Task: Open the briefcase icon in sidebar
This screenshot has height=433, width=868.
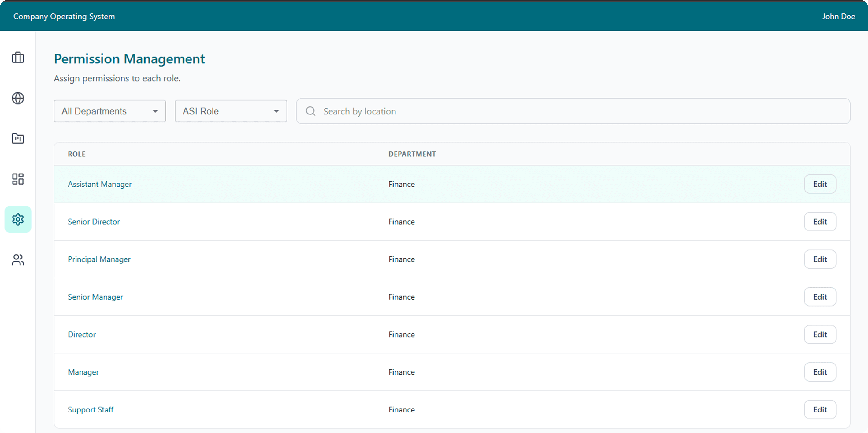Action: pos(18,58)
